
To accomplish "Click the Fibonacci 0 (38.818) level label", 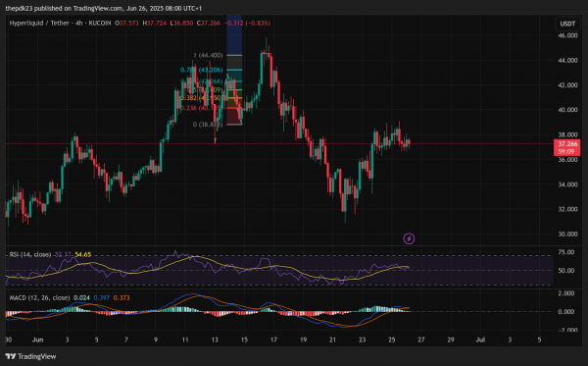I will [x=208, y=125].
